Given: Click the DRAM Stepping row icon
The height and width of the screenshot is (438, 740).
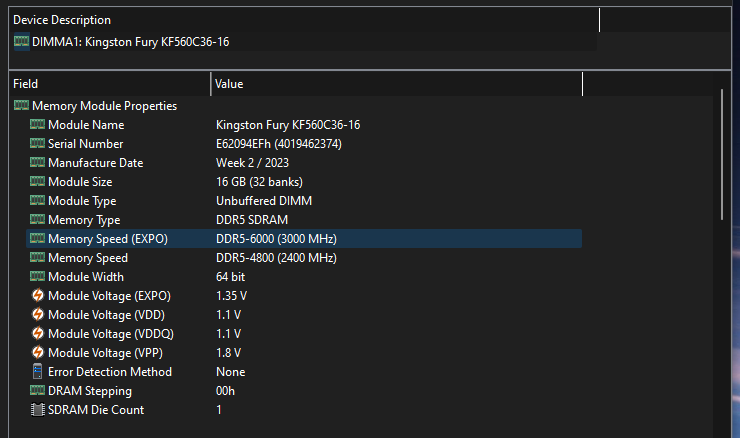Looking at the screenshot, I should coord(38,391).
